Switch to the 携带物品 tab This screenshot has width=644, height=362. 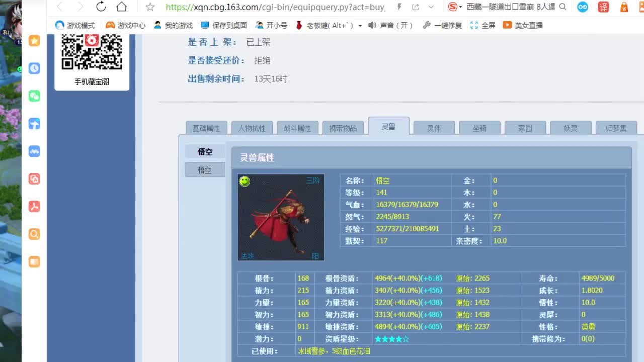pyautogui.click(x=343, y=128)
